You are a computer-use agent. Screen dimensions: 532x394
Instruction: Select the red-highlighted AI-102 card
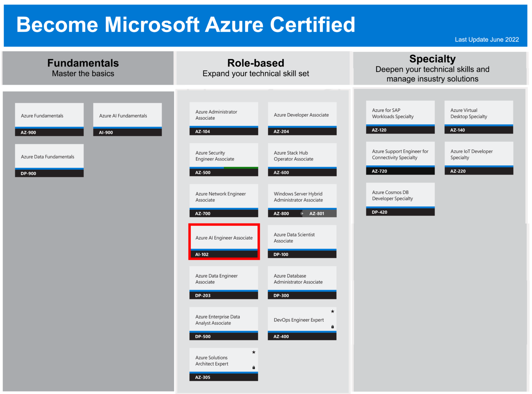[x=223, y=241]
